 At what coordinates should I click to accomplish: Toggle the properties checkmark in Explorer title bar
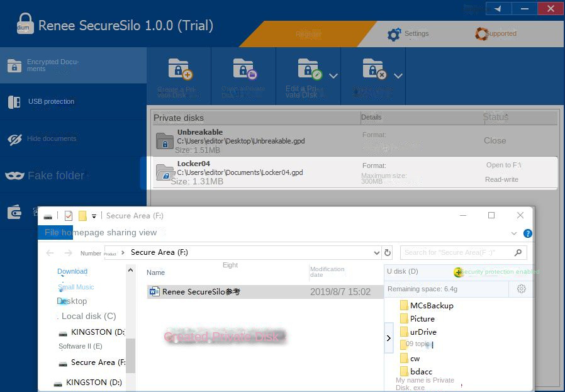(x=69, y=216)
